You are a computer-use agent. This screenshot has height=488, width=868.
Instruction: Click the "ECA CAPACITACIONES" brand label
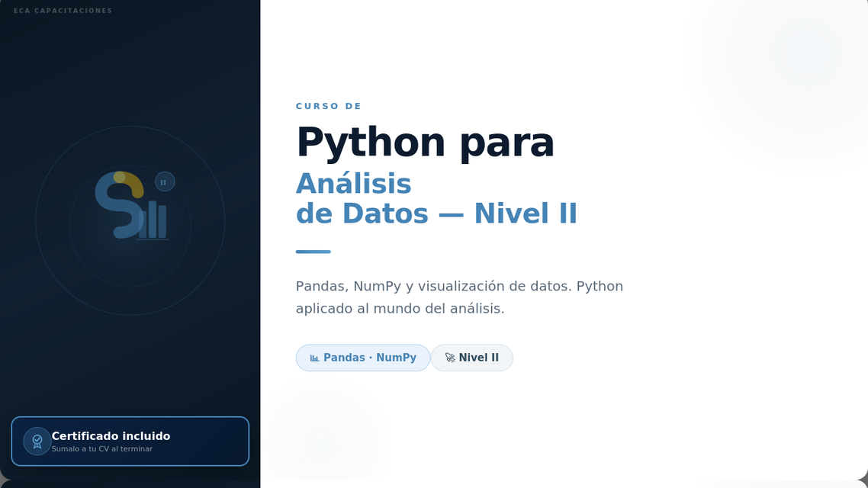pyautogui.click(x=63, y=11)
